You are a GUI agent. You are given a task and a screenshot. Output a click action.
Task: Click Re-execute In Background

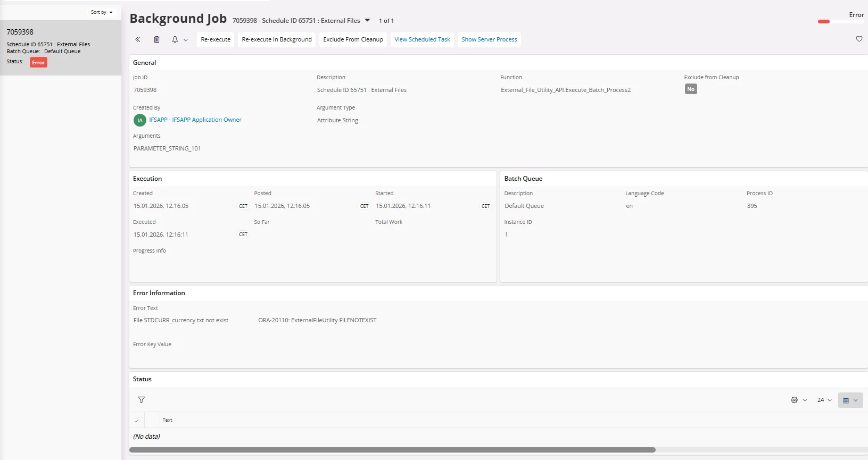click(277, 39)
